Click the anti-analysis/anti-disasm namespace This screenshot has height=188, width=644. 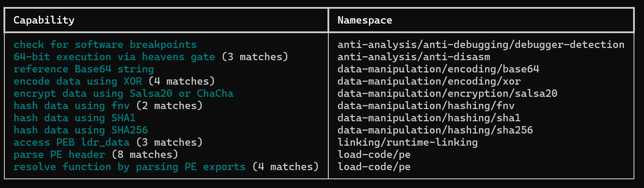click(414, 57)
